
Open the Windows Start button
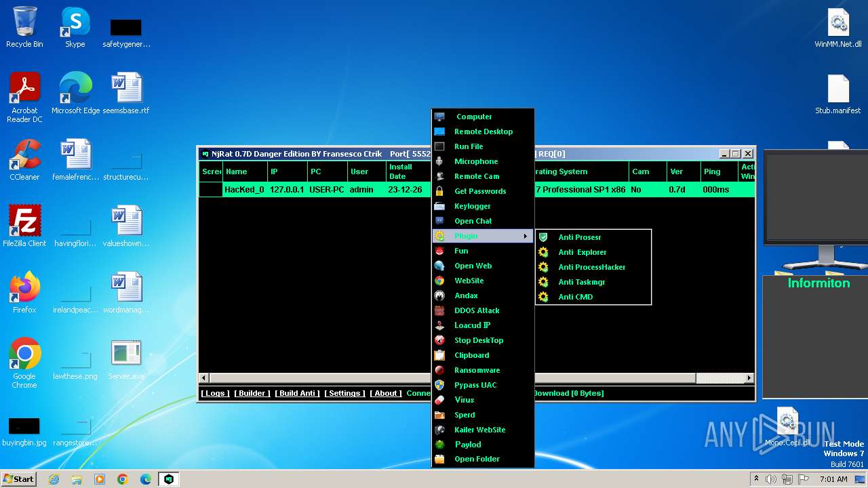click(19, 479)
